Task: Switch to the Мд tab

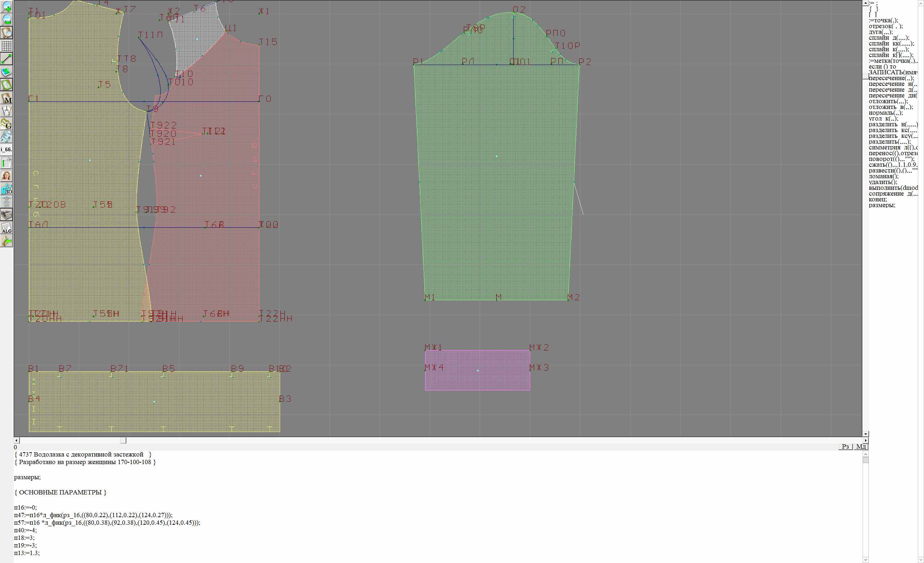Action: [x=860, y=446]
